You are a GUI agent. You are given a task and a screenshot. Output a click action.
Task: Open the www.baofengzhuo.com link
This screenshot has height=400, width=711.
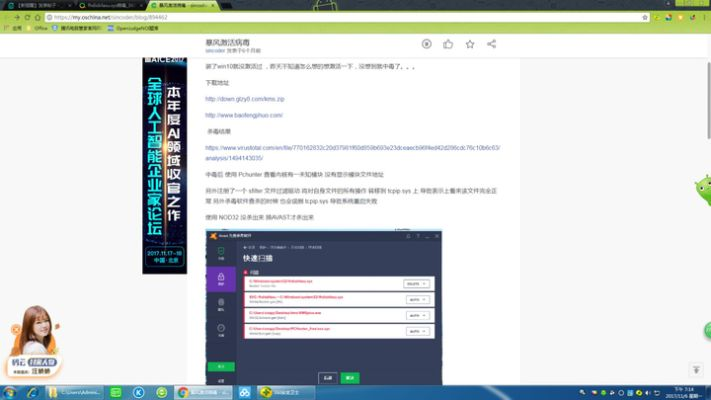point(244,115)
